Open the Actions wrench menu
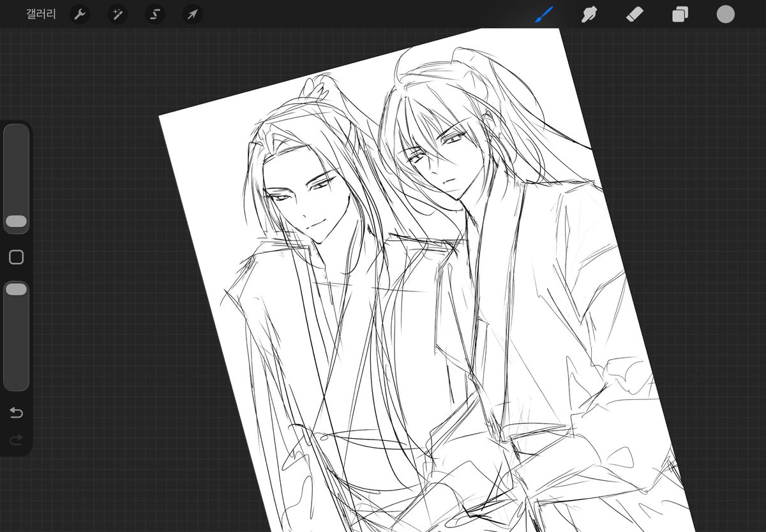 (79, 14)
